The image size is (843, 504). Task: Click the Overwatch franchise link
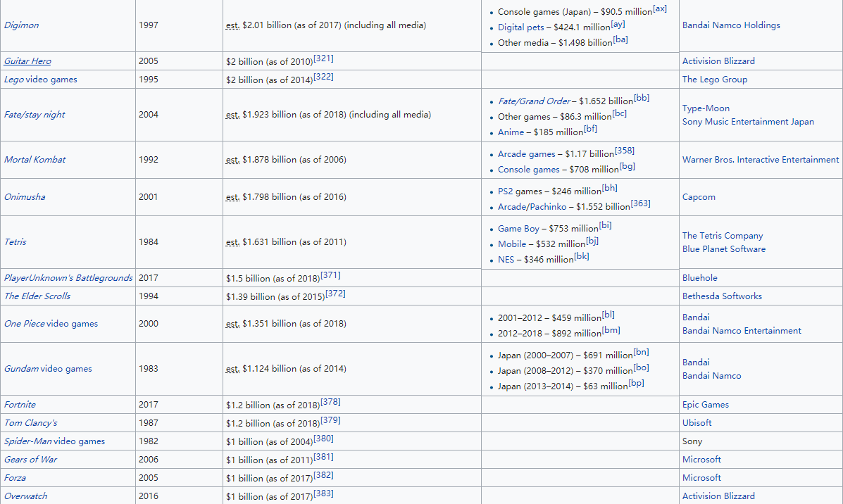click(26, 496)
